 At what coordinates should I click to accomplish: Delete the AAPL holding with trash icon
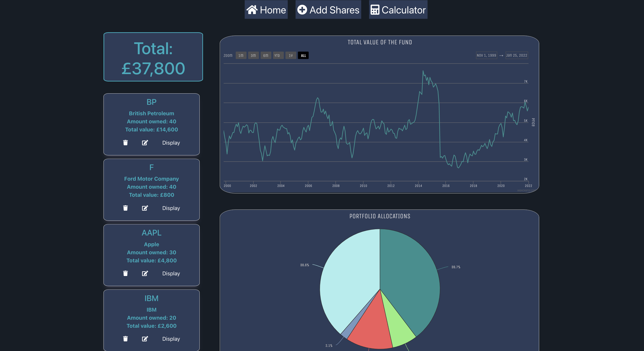click(x=125, y=274)
